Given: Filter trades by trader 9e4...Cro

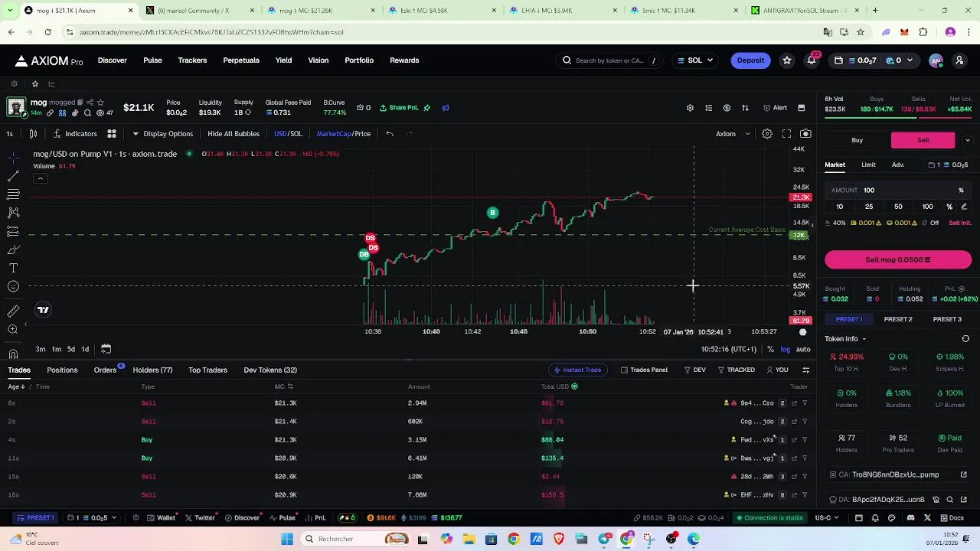Looking at the screenshot, I should click(805, 403).
